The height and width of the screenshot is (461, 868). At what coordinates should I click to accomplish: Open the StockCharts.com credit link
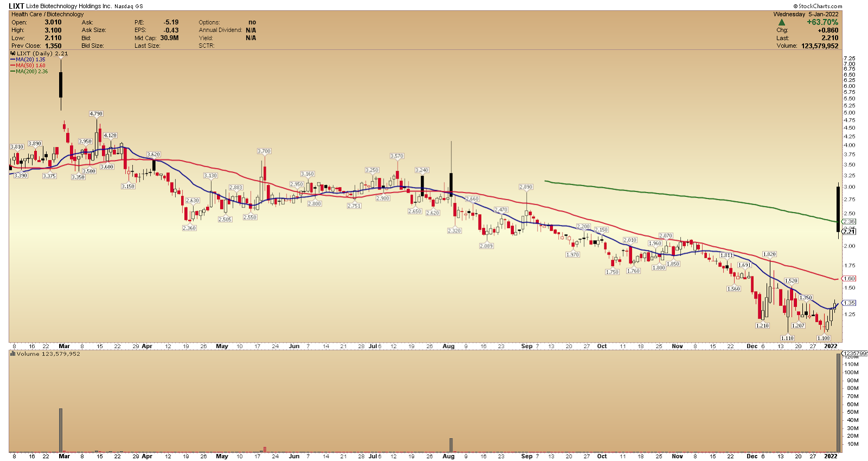[x=818, y=6]
